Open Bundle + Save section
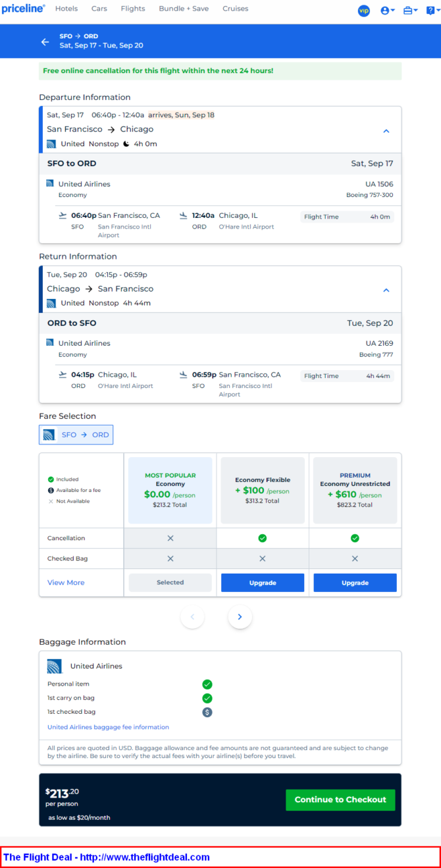This screenshot has height=868, width=441. [x=184, y=9]
